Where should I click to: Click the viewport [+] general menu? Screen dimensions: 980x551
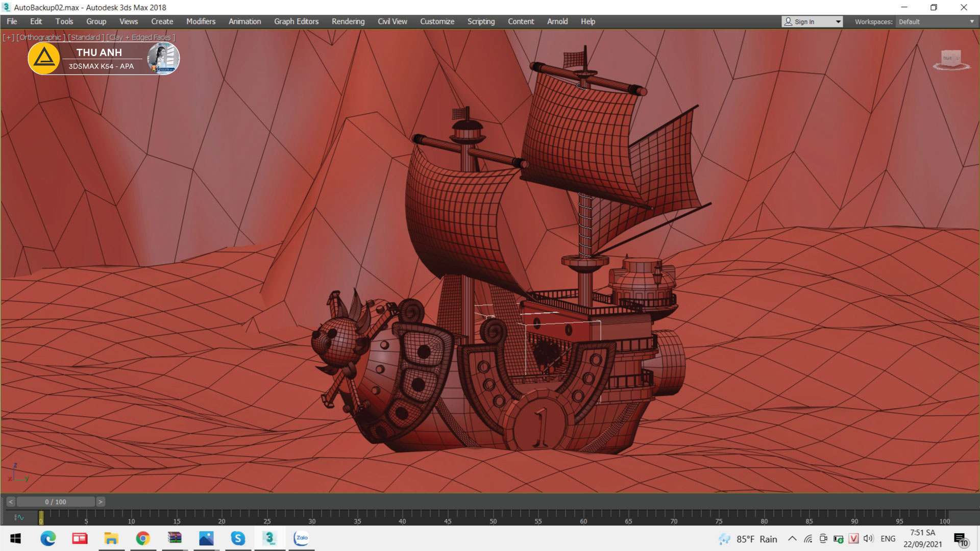(x=8, y=37)
